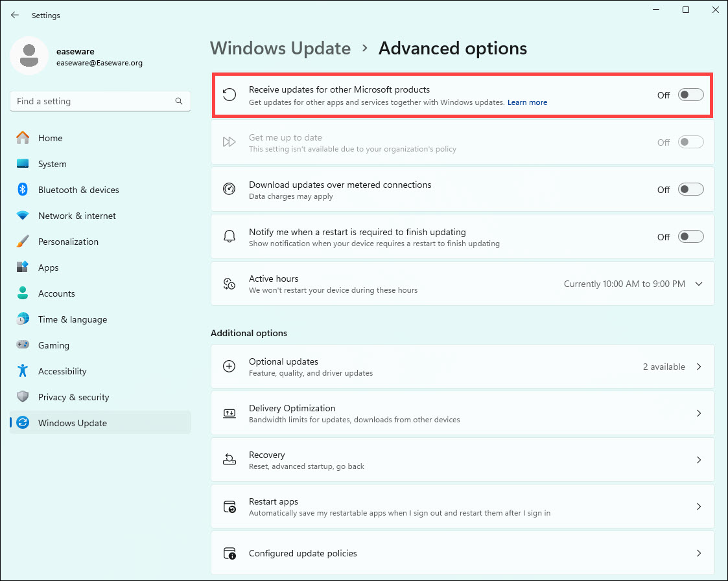Go to System settings

[100, 164]
